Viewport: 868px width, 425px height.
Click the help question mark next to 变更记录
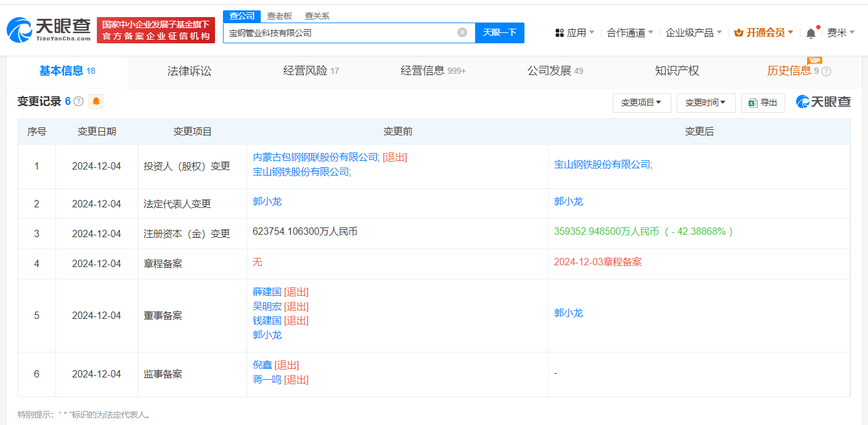click(79, 101)
